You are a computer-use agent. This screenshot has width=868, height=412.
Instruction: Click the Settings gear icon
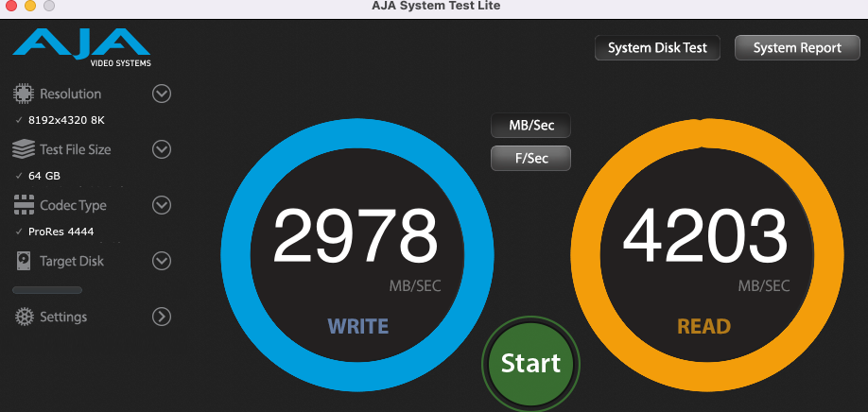click(x=25, y=317)
